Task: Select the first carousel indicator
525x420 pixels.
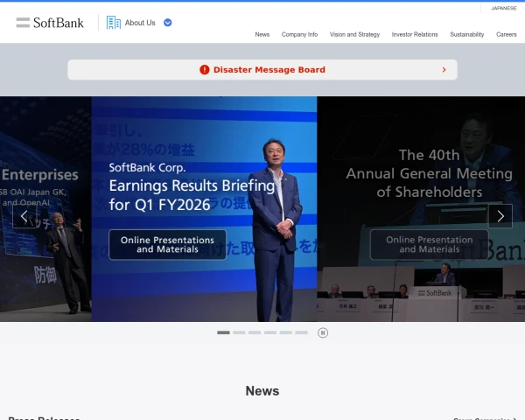Action: pos(223,332)
